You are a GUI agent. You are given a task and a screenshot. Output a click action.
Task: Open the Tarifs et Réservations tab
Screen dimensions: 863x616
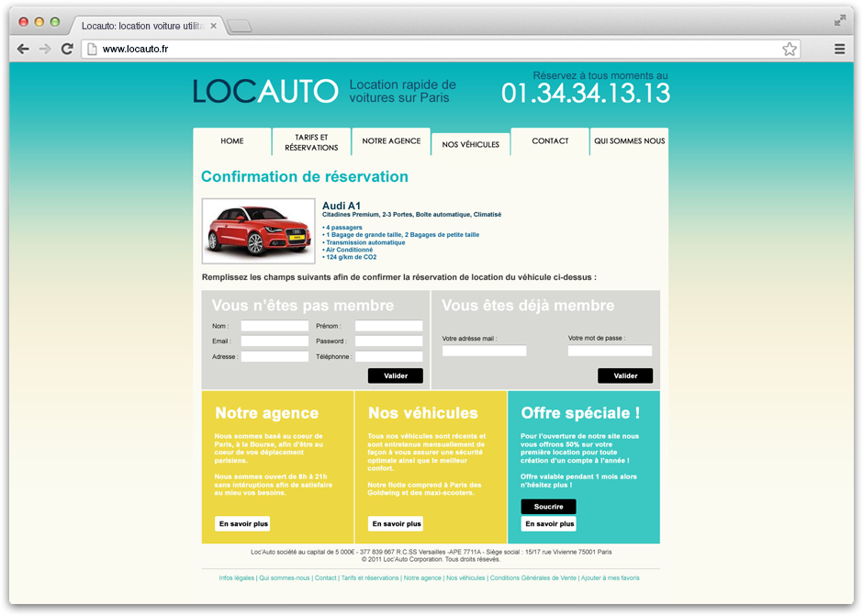(311, 142)
